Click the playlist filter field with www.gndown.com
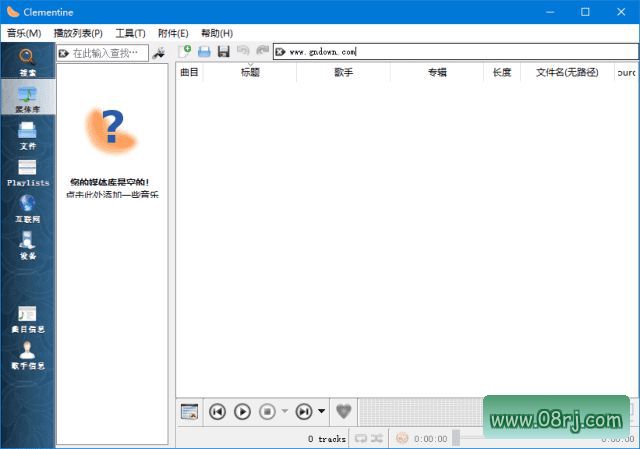The image size is (640, 449). coord(456,51)
